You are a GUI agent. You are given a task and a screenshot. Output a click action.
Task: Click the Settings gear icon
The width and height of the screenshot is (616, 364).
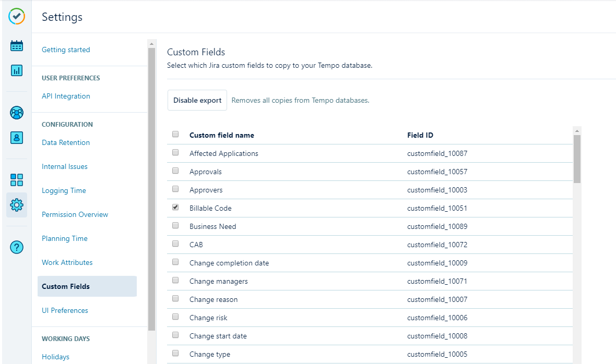17,205
